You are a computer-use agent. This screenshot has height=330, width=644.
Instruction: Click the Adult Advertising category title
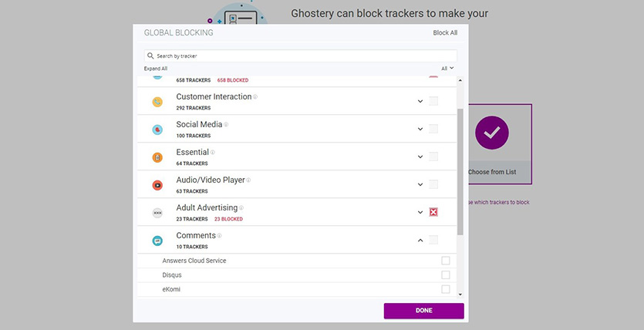207,207
